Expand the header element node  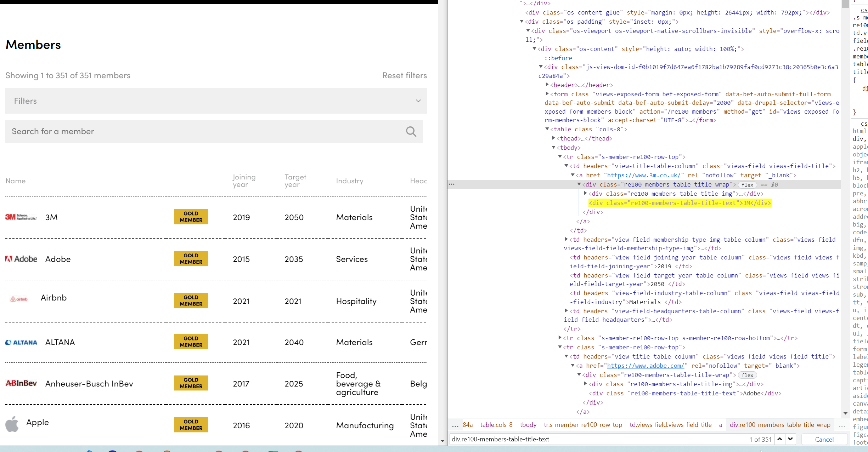coord(547,85)
